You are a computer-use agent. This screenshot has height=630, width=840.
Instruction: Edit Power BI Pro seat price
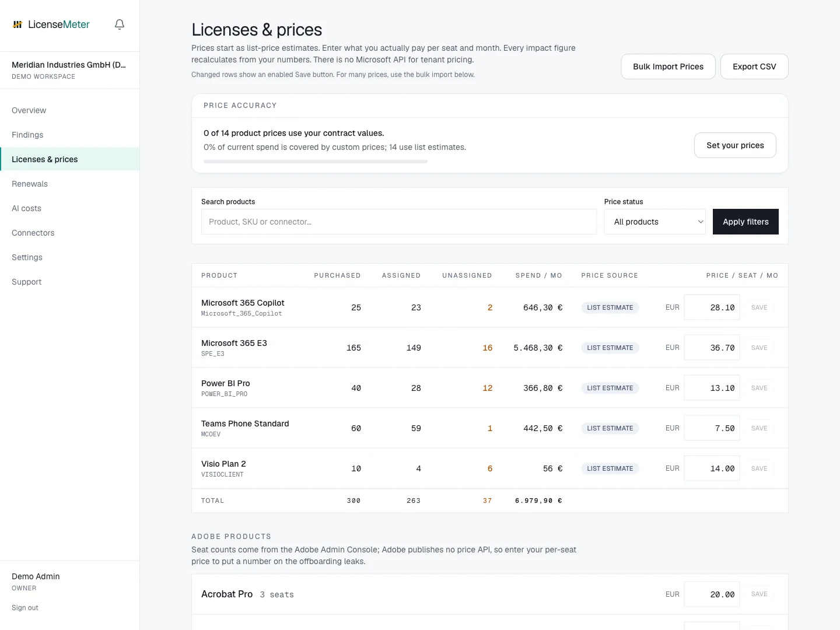[x=712, y=388]
